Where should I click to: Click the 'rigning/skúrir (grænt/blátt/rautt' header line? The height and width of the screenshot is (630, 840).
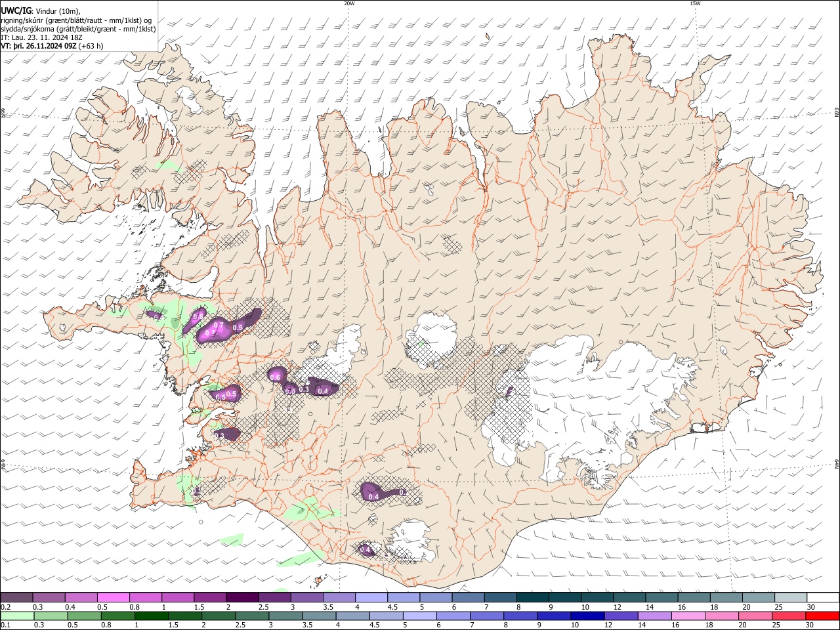[x=77, y=20]
